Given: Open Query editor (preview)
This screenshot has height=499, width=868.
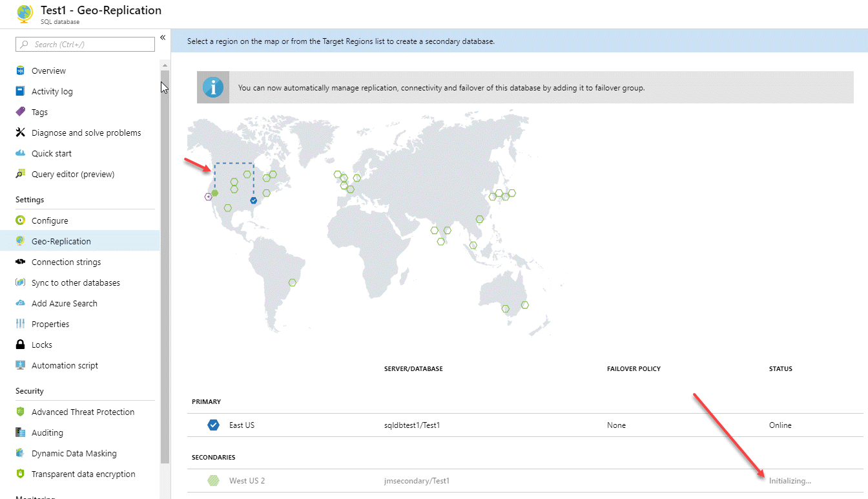Looking at the screenshot, I should (x=73, y=174).
